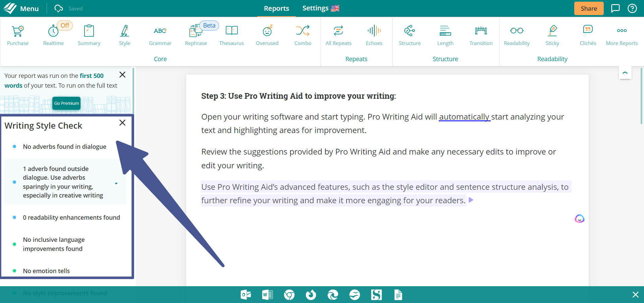Screen dimensions: 644x303
Task: Open the main Menu
Action: [21, 8]
